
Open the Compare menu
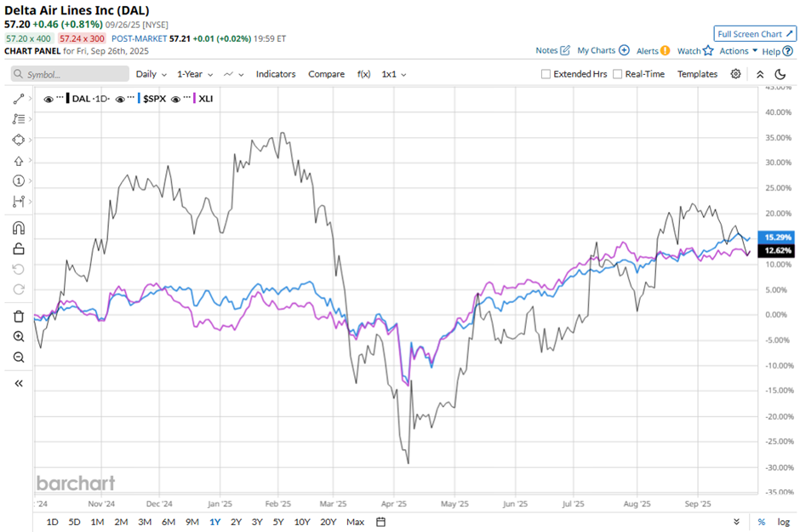tap(326, 74)
